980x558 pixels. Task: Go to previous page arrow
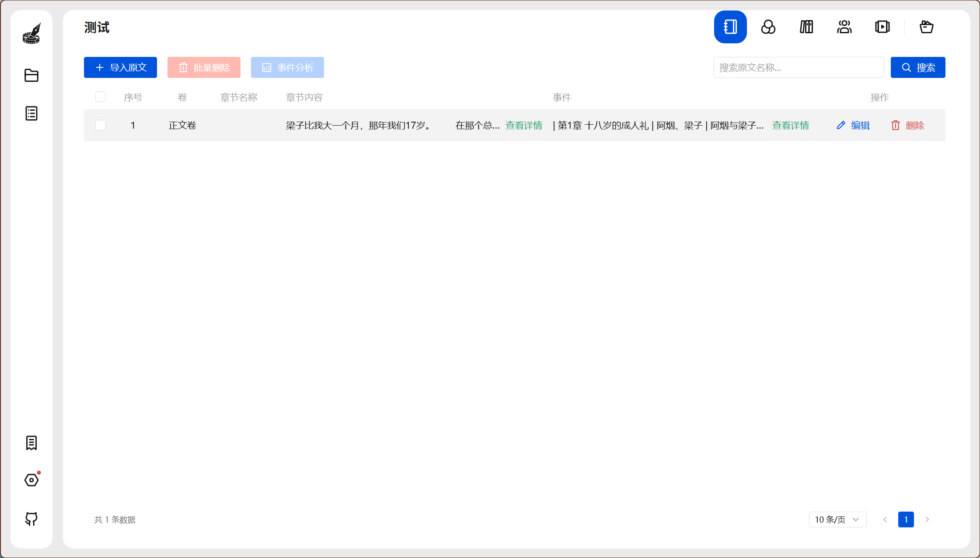[x=885, y=519]
